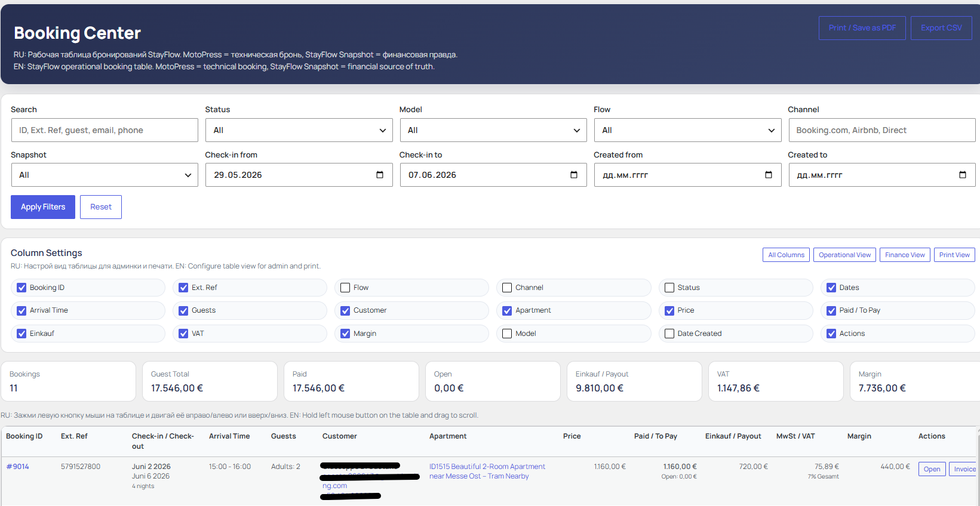This screenshot has height=506, width=980.
Task: Open the Model filter dropdown
Action: coord(493,130)
